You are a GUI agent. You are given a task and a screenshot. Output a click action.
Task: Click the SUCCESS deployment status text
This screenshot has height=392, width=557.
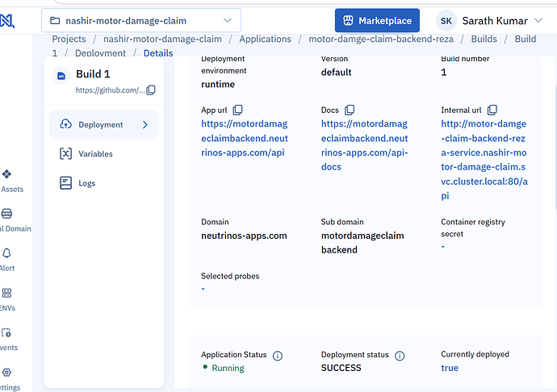click(341, 368)
